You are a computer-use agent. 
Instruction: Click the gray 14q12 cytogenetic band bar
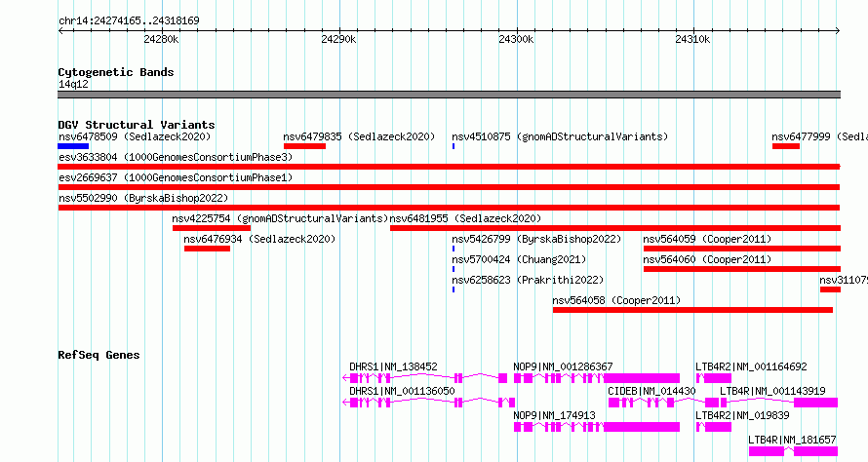449,95
